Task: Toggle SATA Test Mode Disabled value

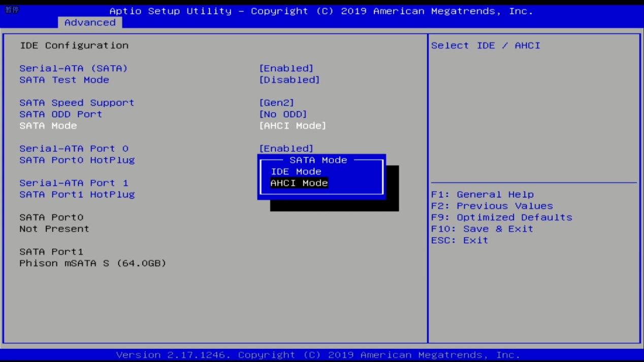Action: click(x=289, y=80)
